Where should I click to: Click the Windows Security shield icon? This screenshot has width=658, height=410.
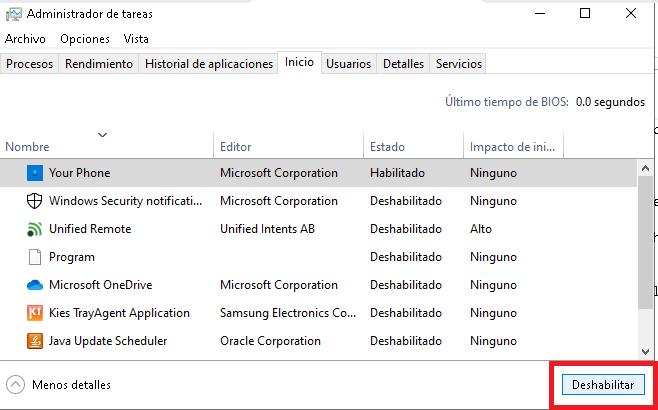(x=34, y=201)
